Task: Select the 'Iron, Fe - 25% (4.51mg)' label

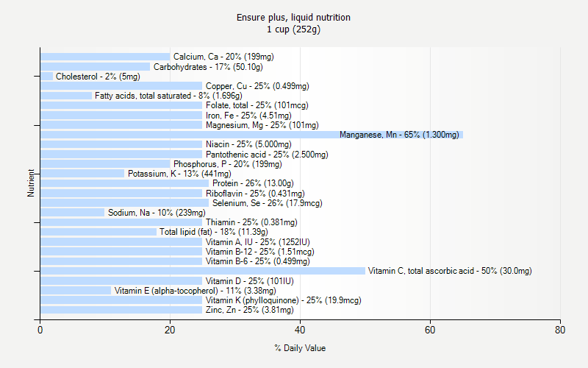Action: [248, 116]
